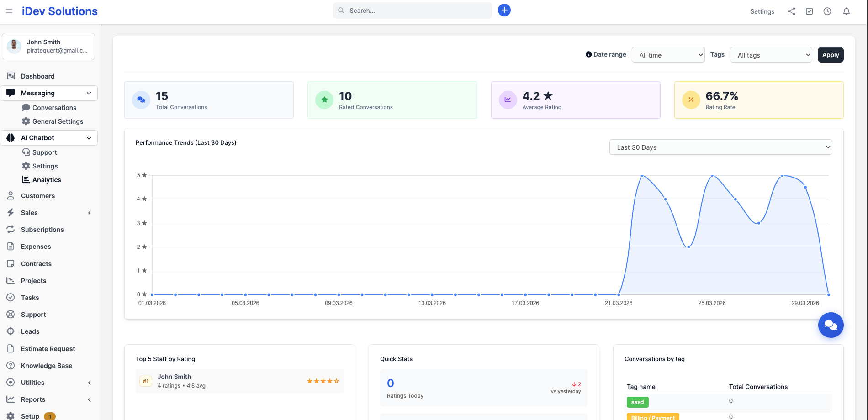Open the timesheet clock icon
This screenshot has height=420, width=868.
(827, 11)
